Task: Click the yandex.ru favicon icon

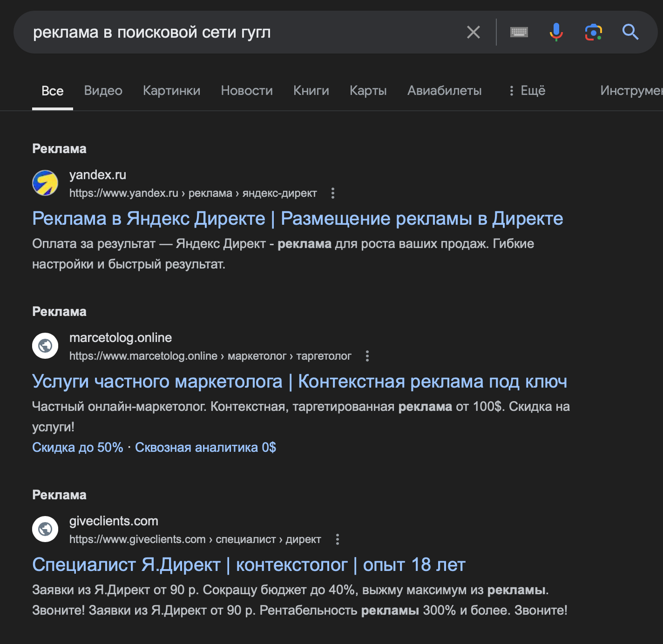Action: (x=45, y=183)
